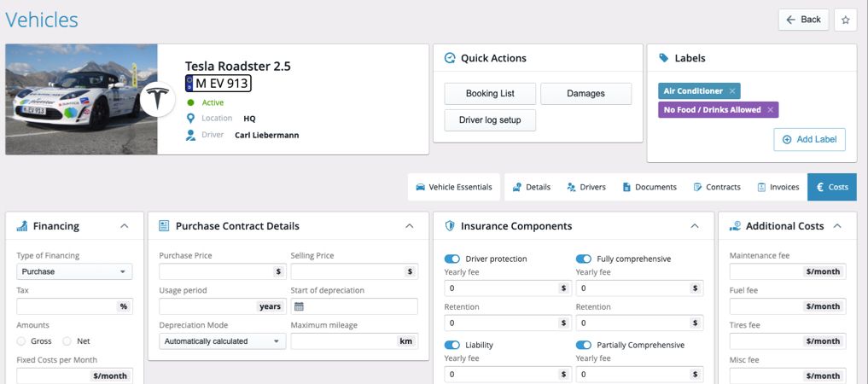Open the Tesla Roadster vehicle photo
868x384 pixels.
click(x=81, y=99)
